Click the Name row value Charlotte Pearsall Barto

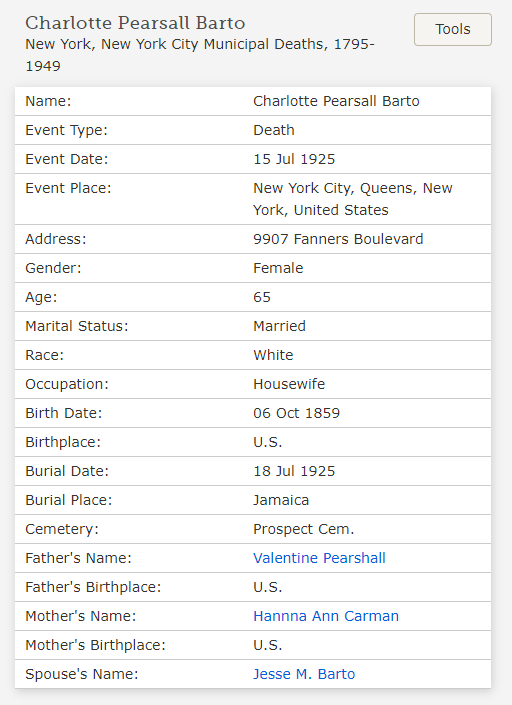[x=336, y=101]
